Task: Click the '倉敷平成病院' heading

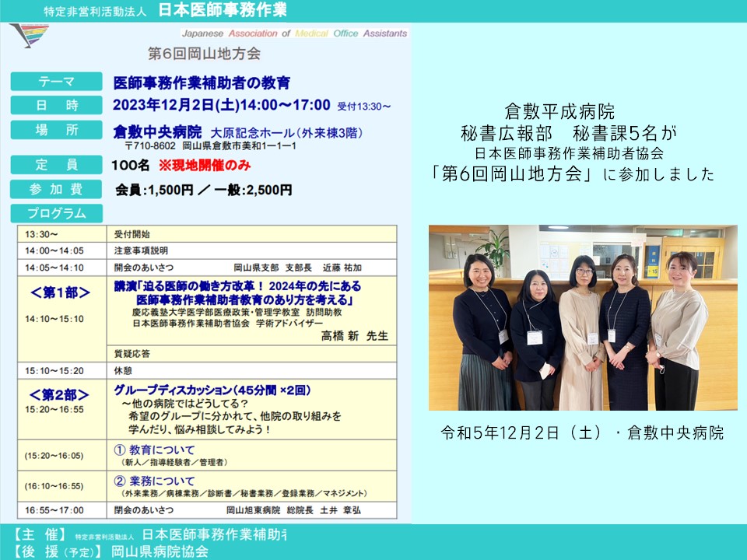Action: [559, 111]
